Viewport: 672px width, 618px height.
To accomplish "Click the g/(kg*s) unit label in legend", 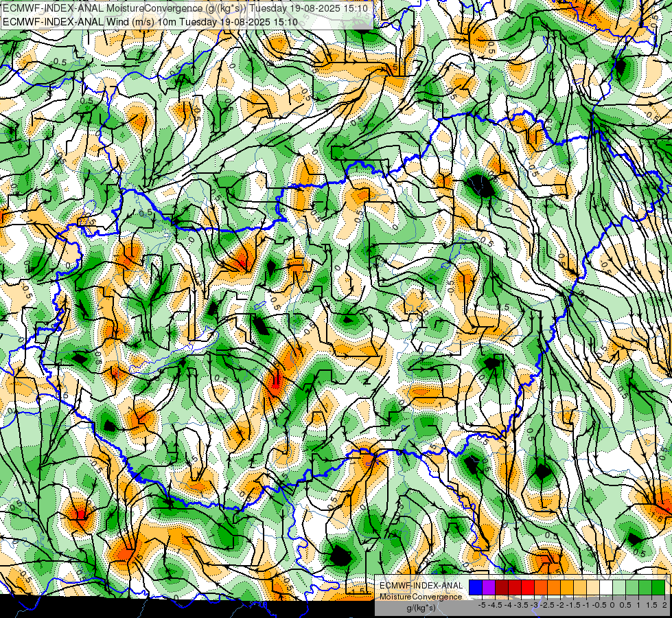I will pos(421,608).
